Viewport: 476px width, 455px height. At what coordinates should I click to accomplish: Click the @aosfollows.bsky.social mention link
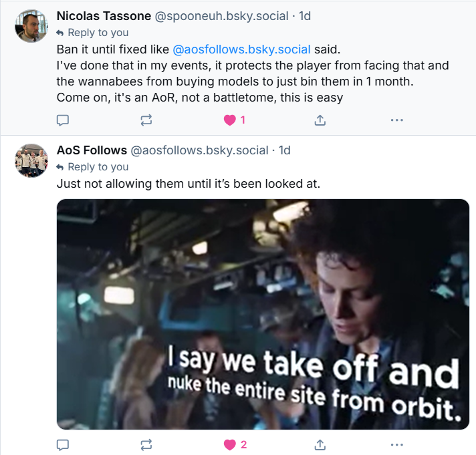tap(241, 49)
